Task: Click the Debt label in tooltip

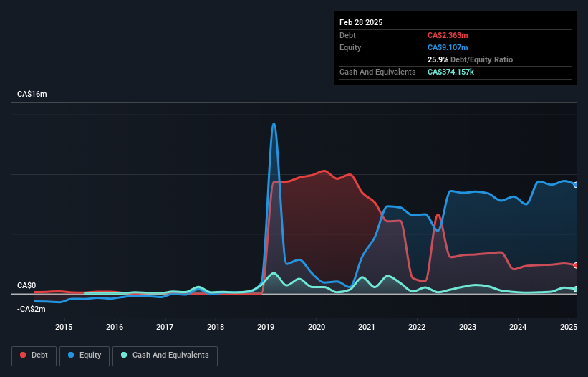Action: pos(347,35)
